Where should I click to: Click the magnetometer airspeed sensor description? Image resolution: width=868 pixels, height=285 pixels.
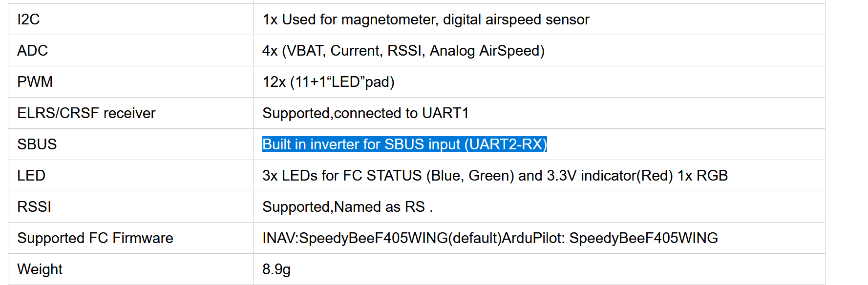426,20
